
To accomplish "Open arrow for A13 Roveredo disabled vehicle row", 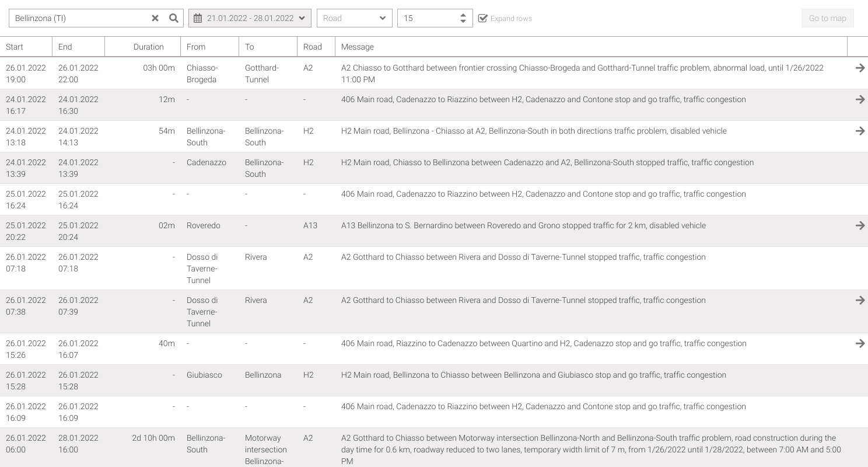I will [860, 226].
